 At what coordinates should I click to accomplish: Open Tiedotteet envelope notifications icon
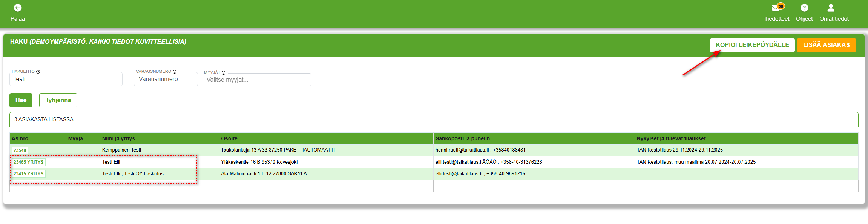click(776, 8)
